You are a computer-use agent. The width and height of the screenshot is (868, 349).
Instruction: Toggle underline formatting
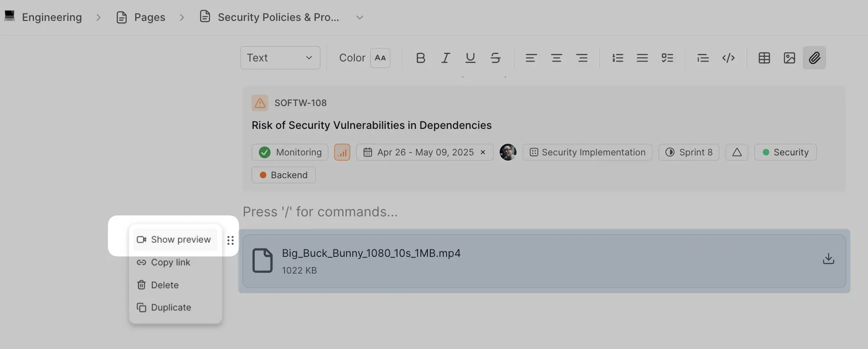coord(470,58)
